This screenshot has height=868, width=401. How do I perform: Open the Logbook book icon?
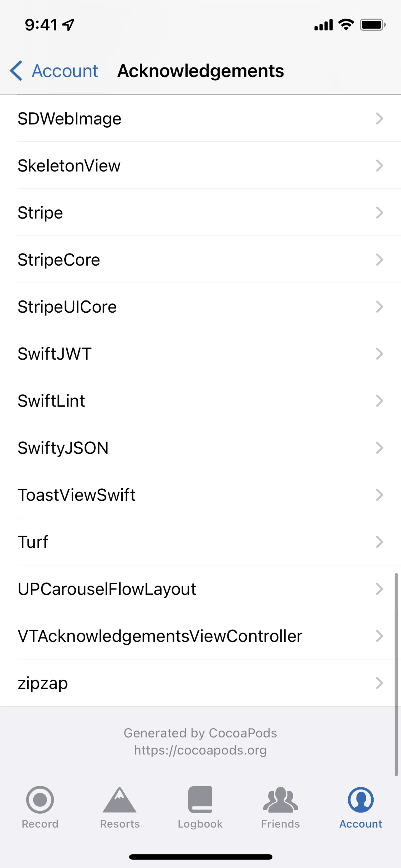click(200, 800)
